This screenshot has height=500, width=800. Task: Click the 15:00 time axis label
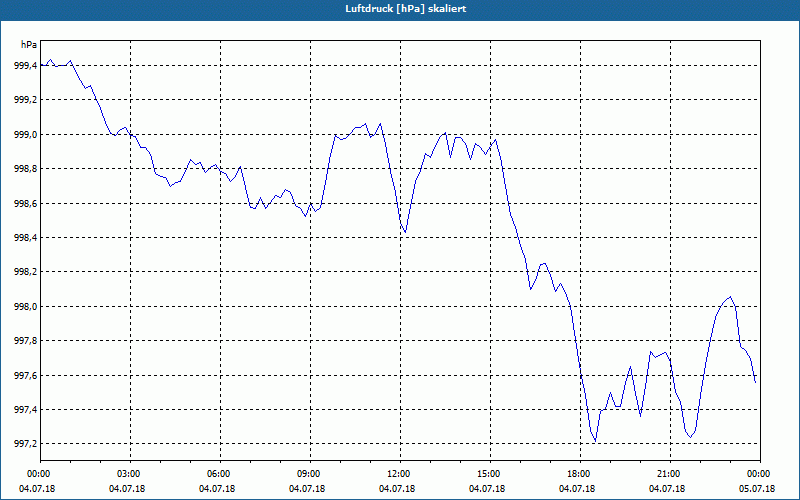[x=490, y=474]
